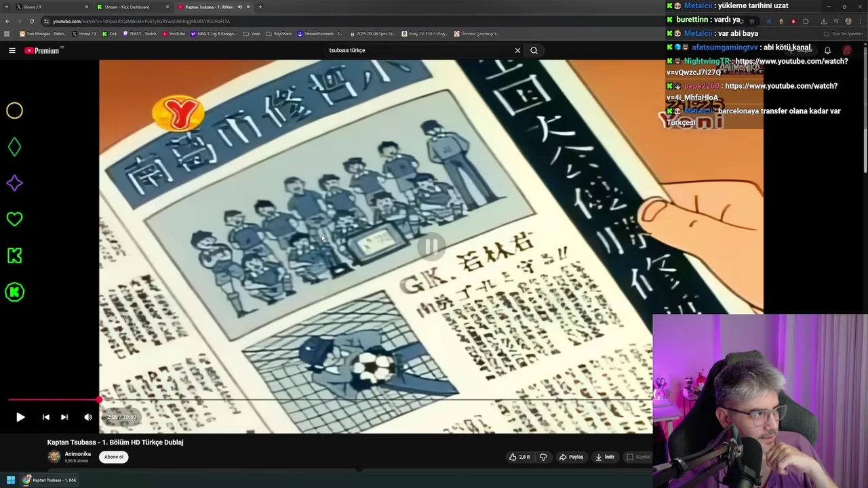The height and width of the screenshot is (488, 868).
Task: Download the video with İndir
Action: (605, 457)
